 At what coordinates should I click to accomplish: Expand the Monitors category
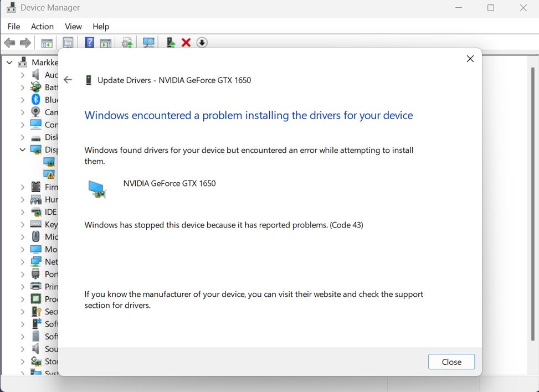(x=22, y=249)
